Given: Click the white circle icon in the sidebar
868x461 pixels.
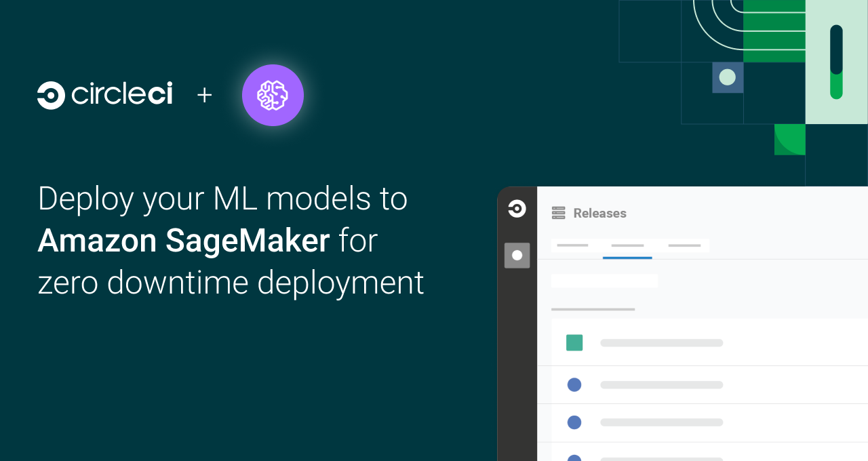Looking at the screenshot, I should 517,256.
